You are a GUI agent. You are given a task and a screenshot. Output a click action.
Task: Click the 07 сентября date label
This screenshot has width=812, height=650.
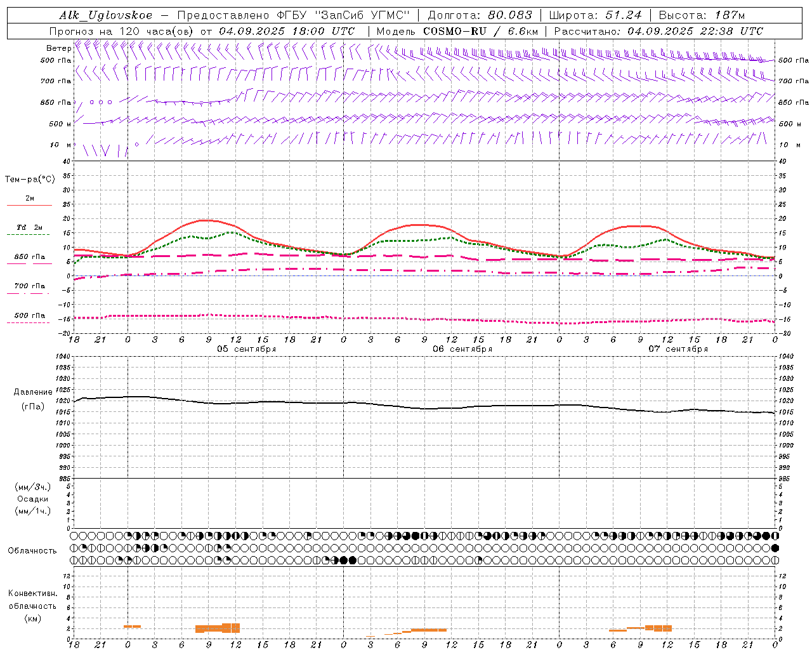pos(678,349)
